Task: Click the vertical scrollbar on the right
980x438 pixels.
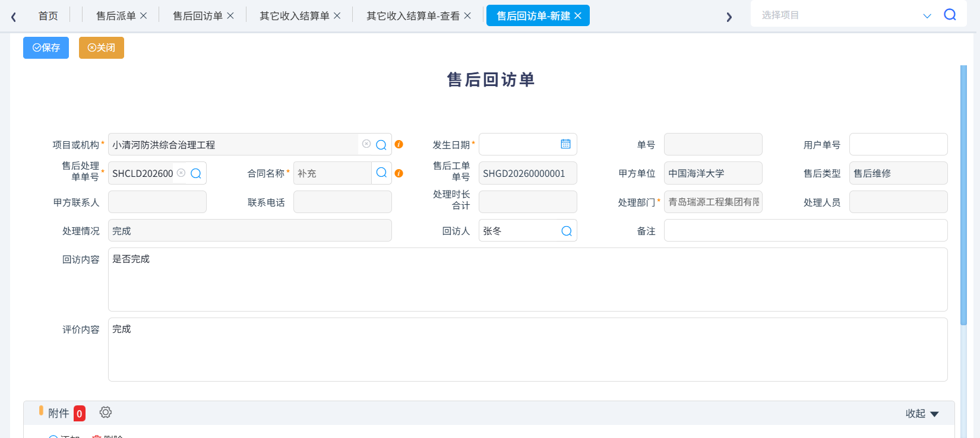Action: tap(964, 195)
